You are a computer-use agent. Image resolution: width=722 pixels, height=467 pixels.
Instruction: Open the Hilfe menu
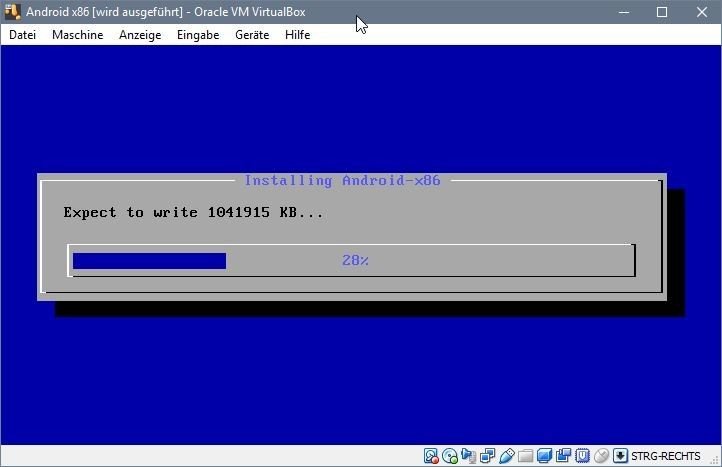(x=297, y=35)
